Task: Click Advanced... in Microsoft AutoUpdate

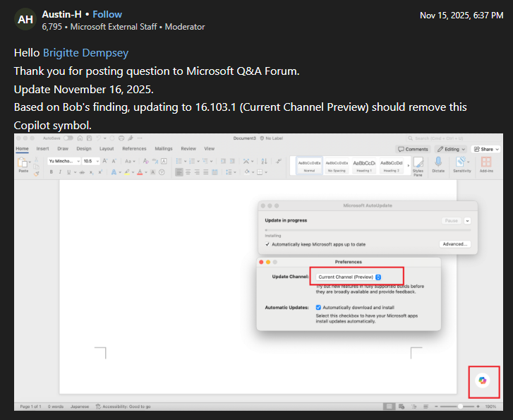Action: (x=454, y=244)
